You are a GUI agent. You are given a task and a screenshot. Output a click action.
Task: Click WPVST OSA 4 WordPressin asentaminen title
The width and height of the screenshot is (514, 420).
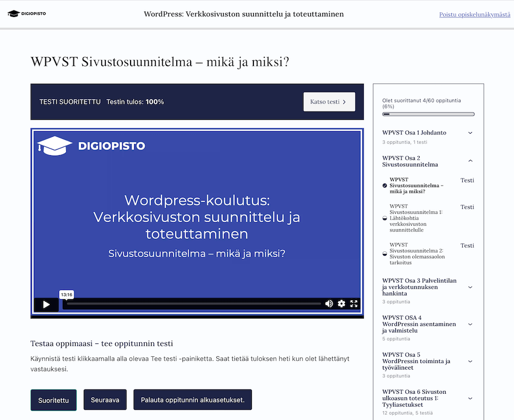point(419,324)
